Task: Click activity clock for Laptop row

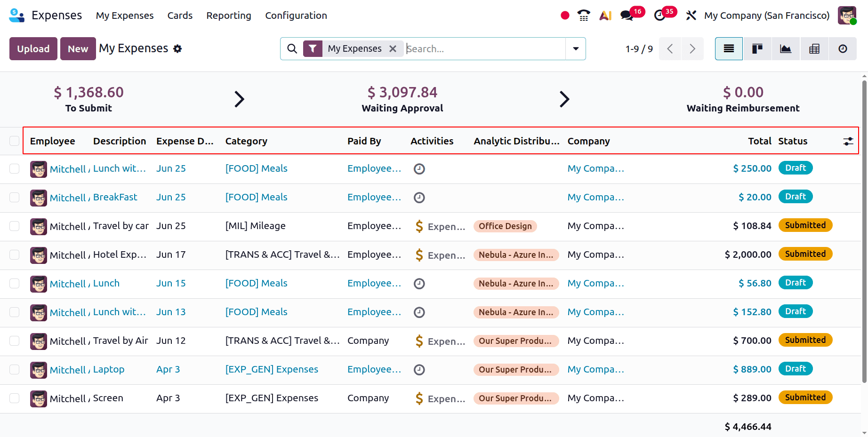Action: (419, 370)
